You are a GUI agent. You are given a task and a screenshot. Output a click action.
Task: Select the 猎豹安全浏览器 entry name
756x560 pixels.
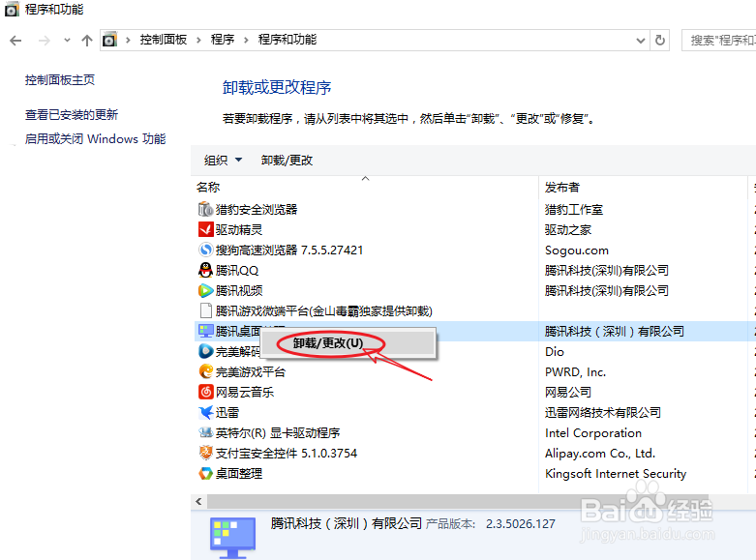click(x=257, y=210)
